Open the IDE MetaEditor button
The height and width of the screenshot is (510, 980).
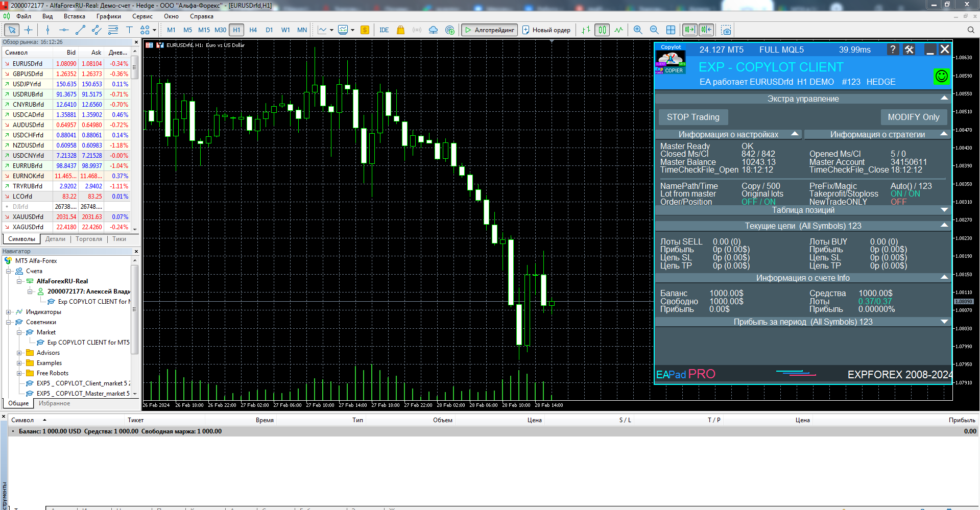point(384,30)
